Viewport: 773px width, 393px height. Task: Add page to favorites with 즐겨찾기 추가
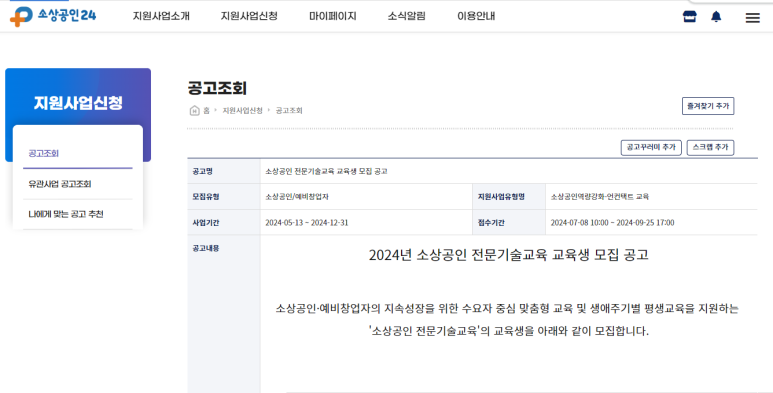click(708, 106)
